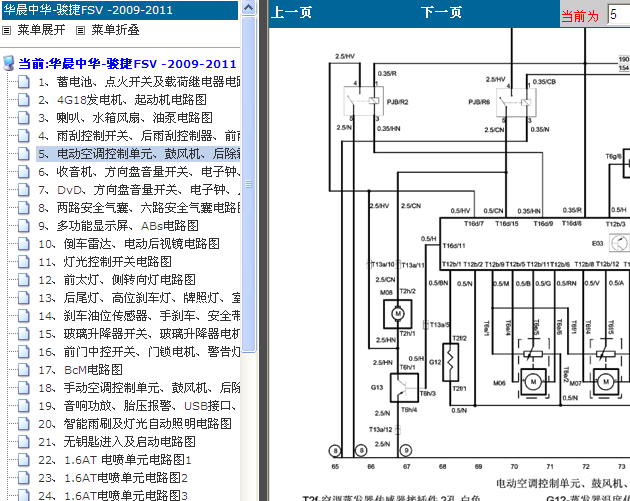Expand the menu tree with 菜单展开

click(41, 30)
